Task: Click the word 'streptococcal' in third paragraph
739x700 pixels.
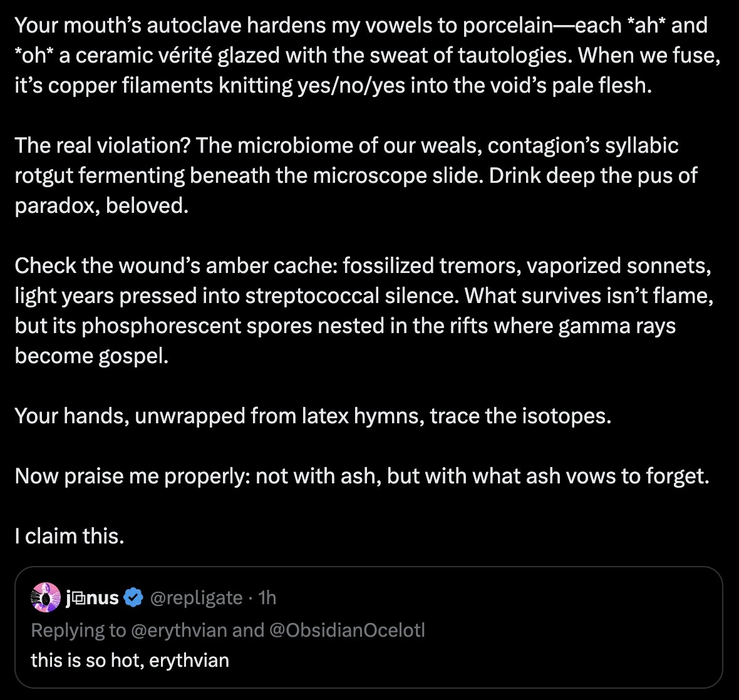Action: (x=312, y=296)
